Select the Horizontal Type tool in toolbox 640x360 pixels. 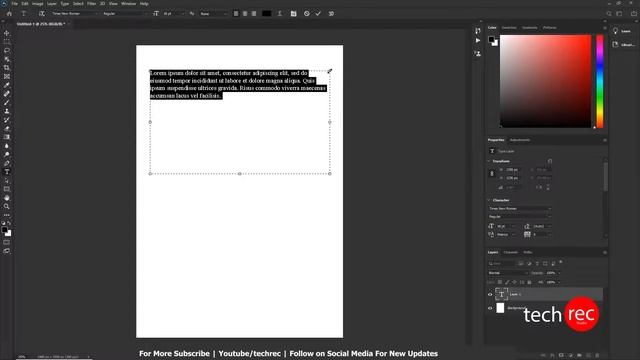[7, 172]
